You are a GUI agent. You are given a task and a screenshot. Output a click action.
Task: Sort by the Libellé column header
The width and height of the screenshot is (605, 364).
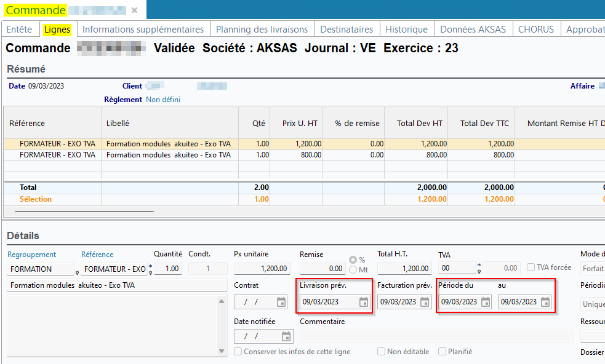click(170, 124)
